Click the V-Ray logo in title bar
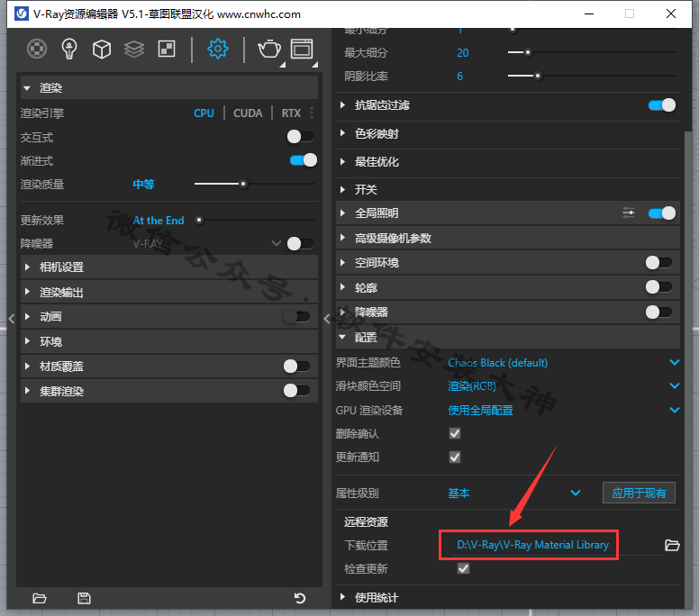Viewport: 699px width, 616px height. (22, 14)
